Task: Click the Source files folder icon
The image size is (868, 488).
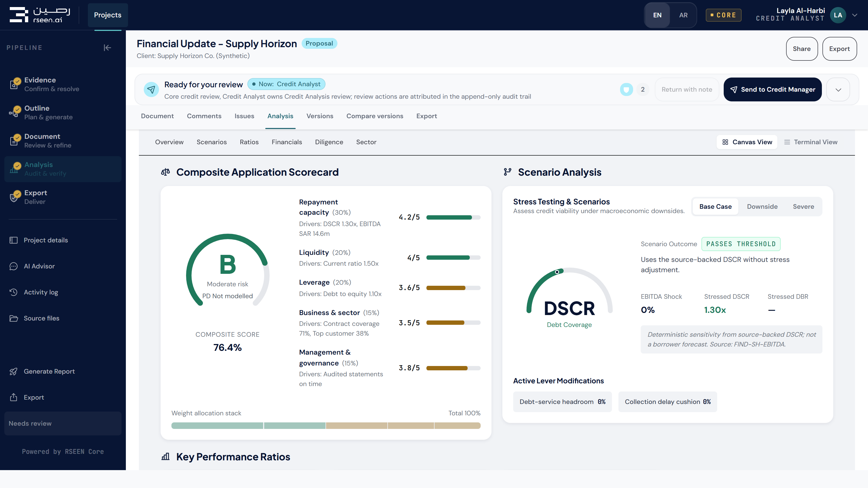Action: [x=14, y=318]
